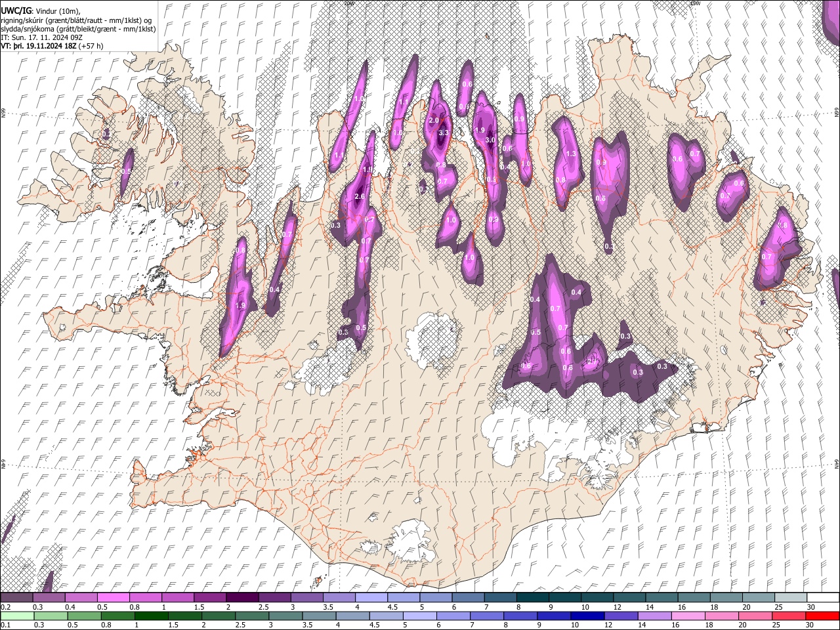Click the medium green 0.5 rain legend swatch

pyautogui.click(x=84, y=616)
